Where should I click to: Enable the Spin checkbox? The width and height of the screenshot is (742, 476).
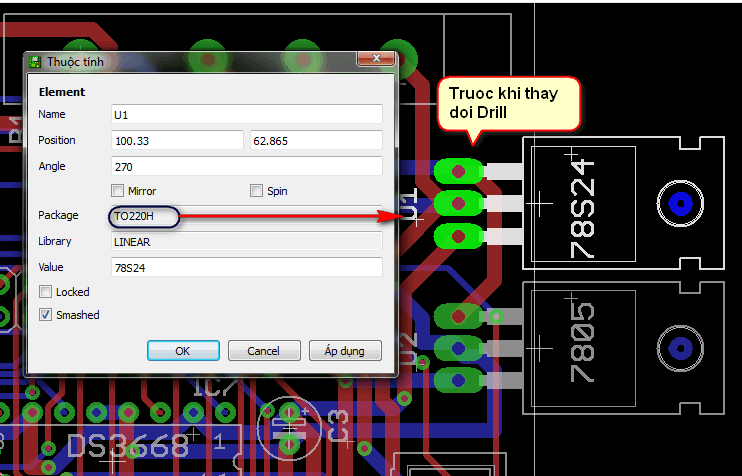(x=256, y=191)
